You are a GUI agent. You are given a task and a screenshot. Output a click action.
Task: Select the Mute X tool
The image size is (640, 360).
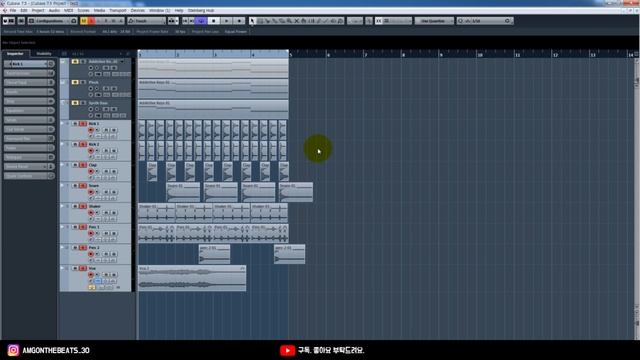point(297,21)
